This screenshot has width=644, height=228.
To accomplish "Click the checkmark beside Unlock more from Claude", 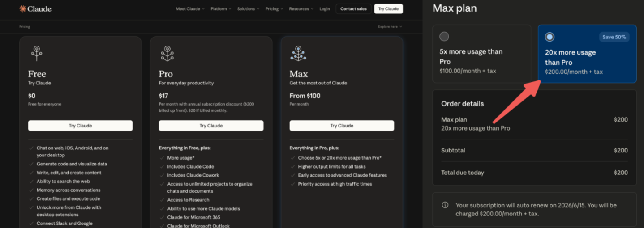I will [31, 207].
